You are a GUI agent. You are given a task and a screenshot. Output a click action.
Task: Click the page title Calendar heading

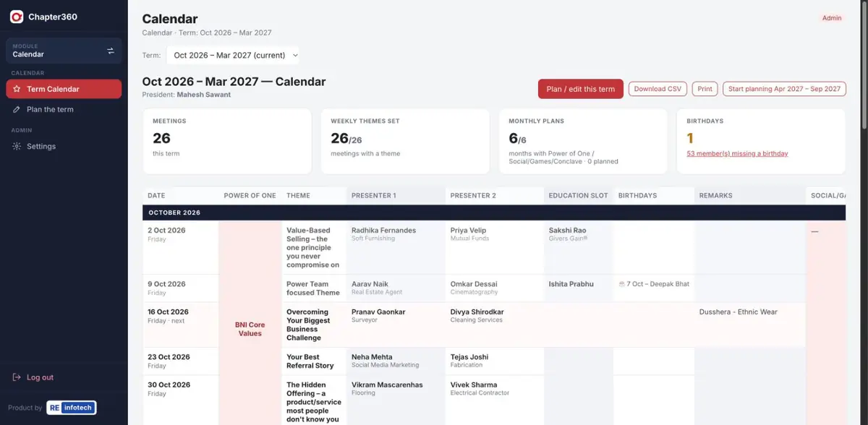tap(170, 20)
